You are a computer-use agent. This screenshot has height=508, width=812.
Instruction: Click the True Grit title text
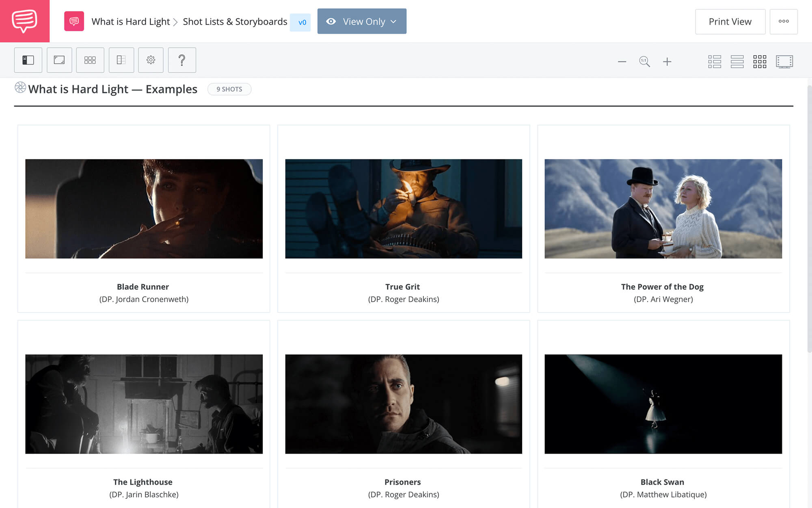[x=403, y=287]
